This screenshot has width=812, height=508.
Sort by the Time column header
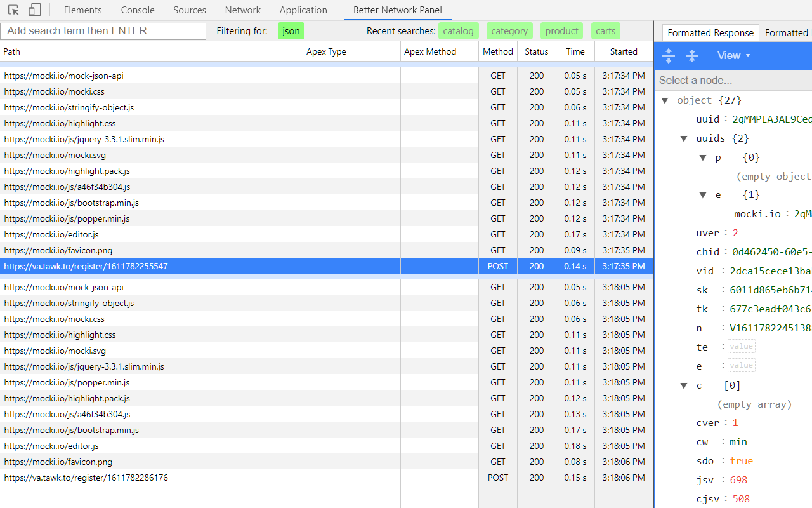[x=575, y=51]
